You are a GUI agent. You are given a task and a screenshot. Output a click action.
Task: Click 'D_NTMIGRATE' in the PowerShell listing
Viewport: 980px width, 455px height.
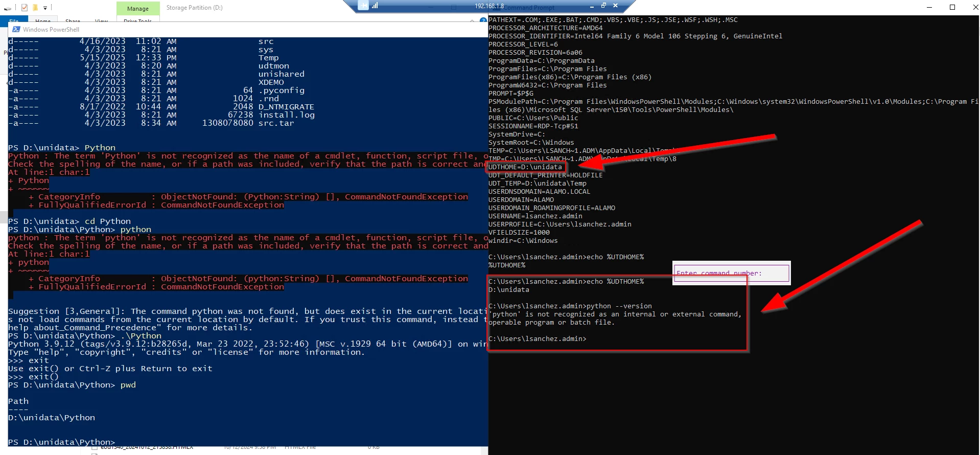click(x=286, y=107)
